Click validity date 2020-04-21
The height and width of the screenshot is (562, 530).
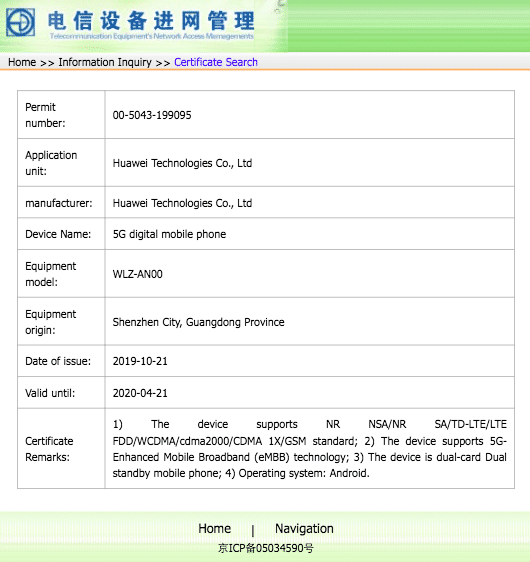pos(140,393)
